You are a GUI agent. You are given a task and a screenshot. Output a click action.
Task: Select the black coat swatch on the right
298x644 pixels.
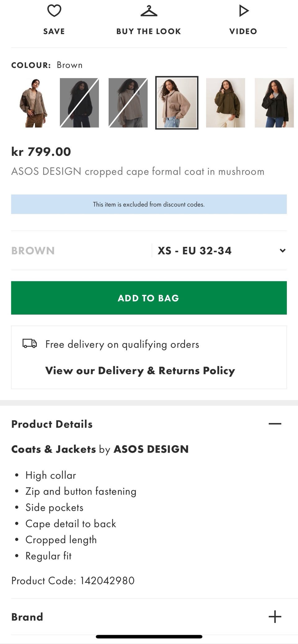[x=274, y=103]
